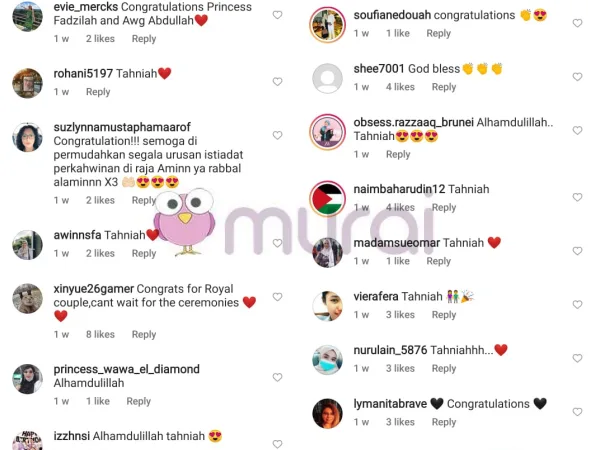600x450 pixels.
Task: Toggle like on nurulain_5876's comment
Action: pyautogui.click(x=577, y=358)
